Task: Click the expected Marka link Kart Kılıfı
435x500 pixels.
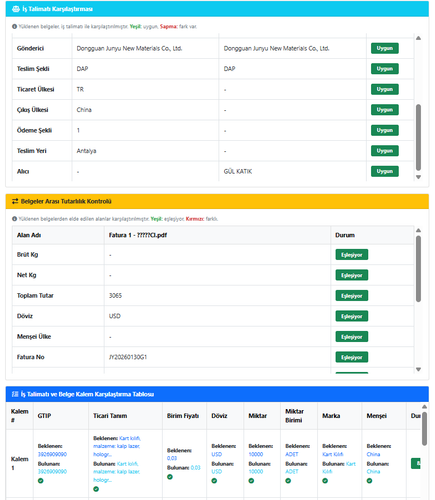Action: [x=332, y=454]
